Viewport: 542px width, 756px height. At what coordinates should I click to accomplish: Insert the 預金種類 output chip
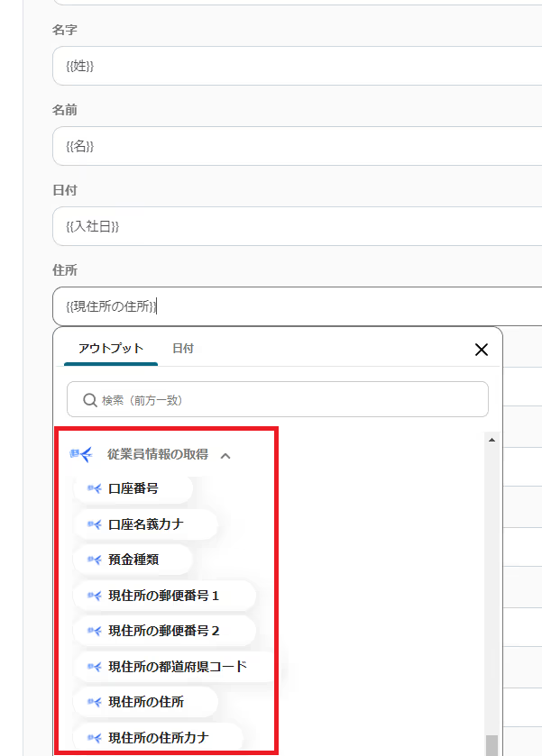(133, 560)
